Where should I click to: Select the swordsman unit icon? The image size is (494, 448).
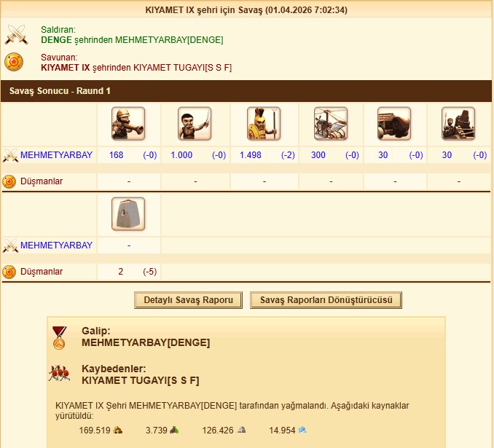pyautogui.click(x=195, y=124)
